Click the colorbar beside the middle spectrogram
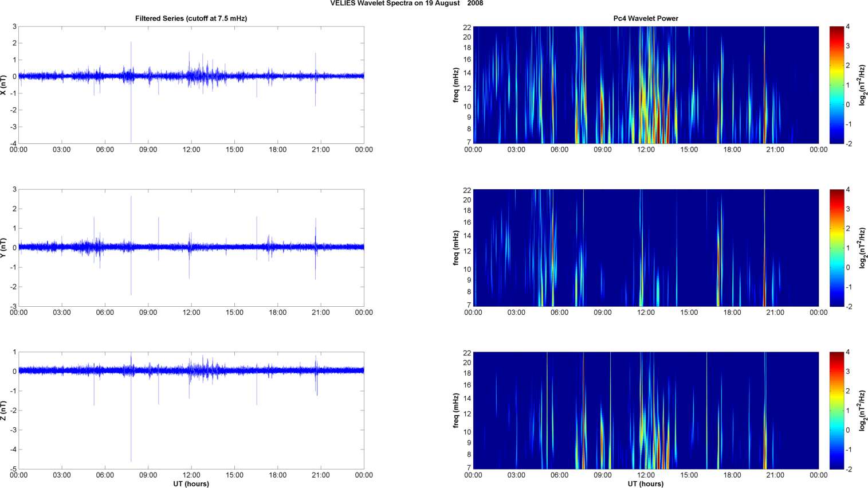 [836, 248]
